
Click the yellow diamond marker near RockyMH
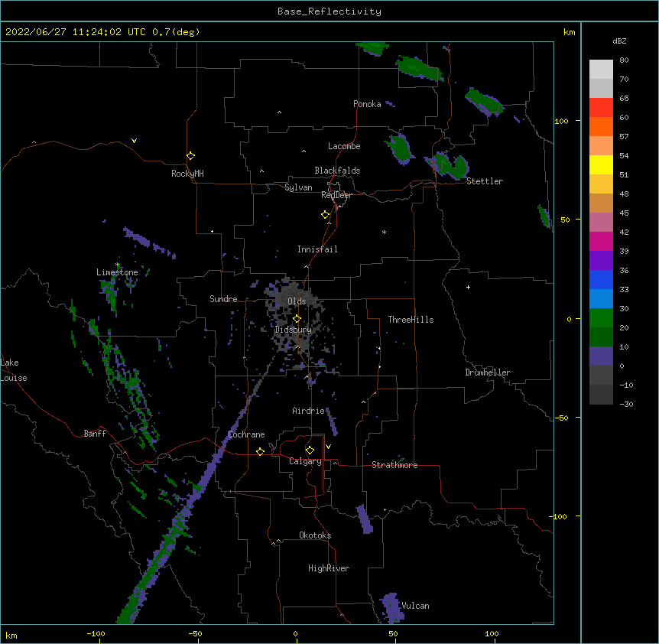point(190,156)
